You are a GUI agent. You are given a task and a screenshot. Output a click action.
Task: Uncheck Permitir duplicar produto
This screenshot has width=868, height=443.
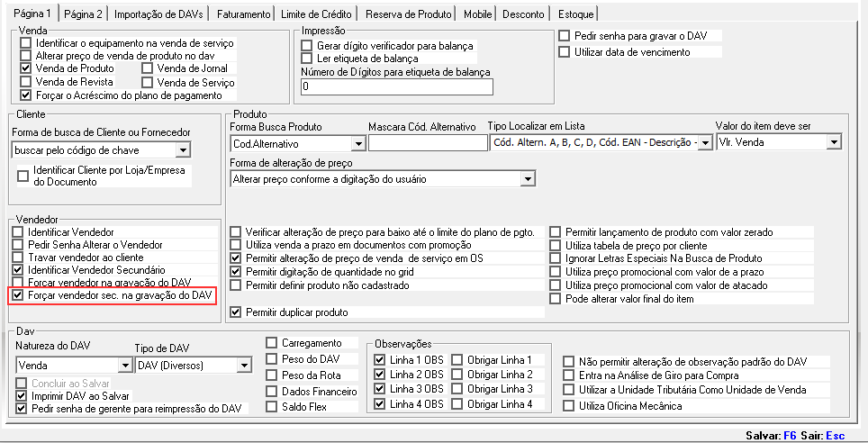[x=236, y=312]
